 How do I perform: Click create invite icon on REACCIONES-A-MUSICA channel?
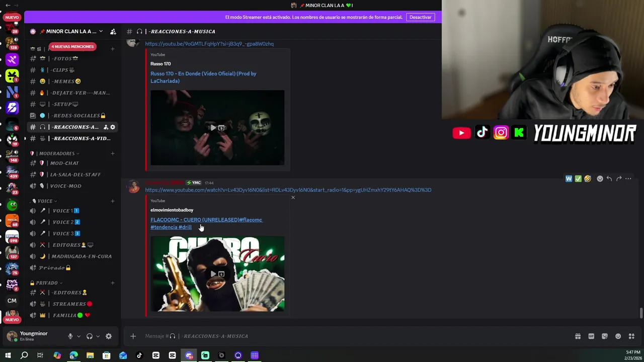click(x=106, y=127)
